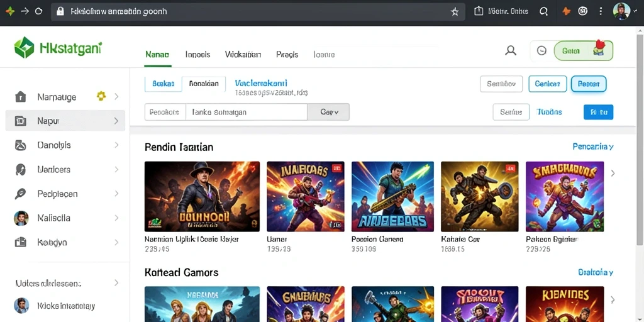Screen dimensions: 644x322
Task: Click the Semiñov button
Action: pos(501,84)
